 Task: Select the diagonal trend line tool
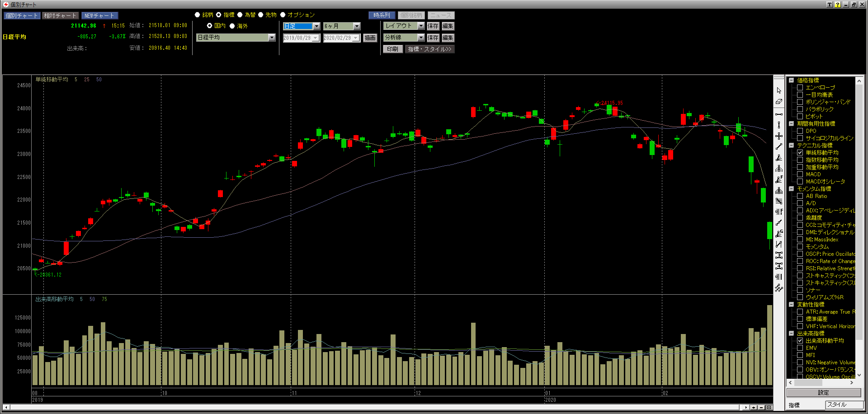pyautogui.click(x=778, y=147)
